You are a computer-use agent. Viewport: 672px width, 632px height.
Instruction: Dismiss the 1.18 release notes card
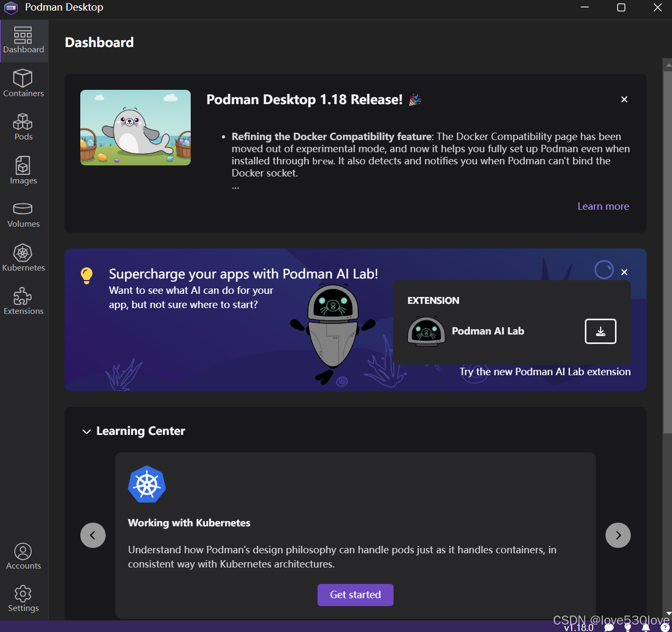click(x=624, y=99)
